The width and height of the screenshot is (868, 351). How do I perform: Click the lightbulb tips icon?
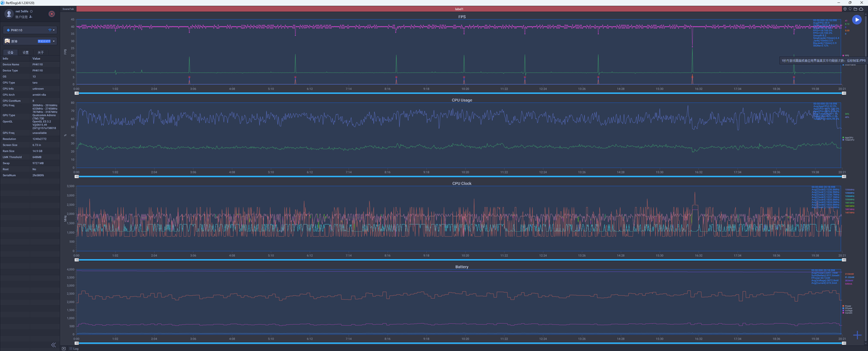[850, 9]
